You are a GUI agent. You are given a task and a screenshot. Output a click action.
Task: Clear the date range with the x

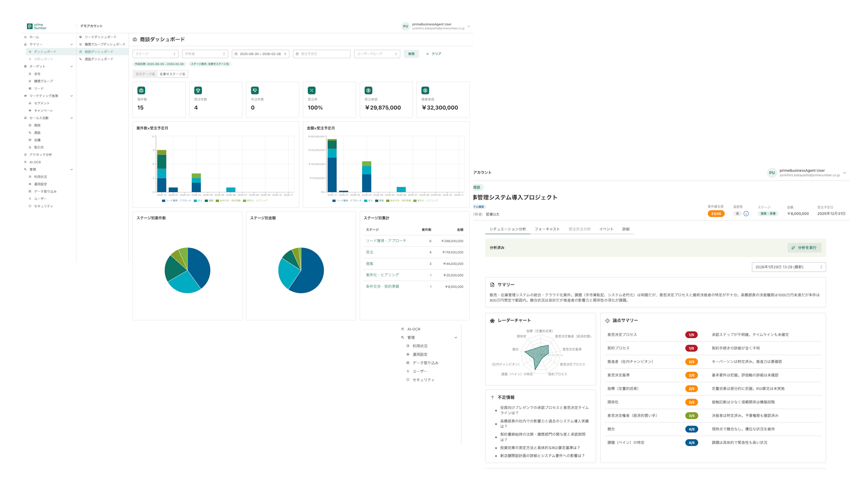(285, 54)
